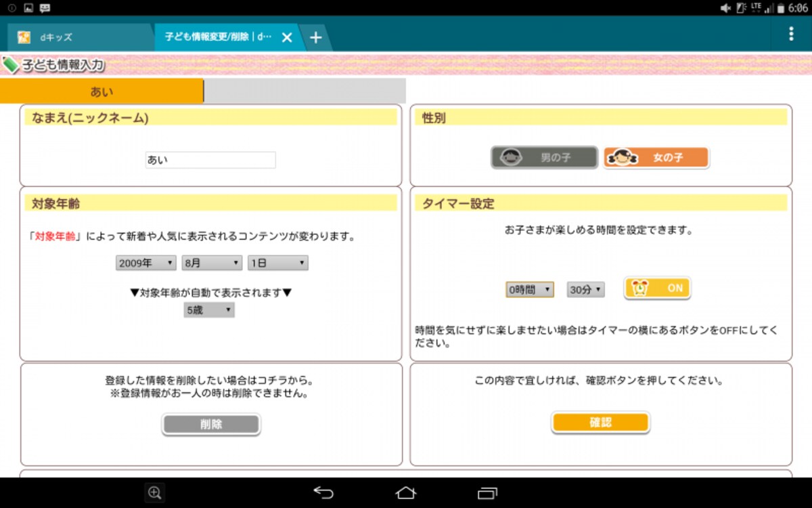Open the 1日 birth day dropdown
Viewport: 812px width, 508px height.
click(x=278, y=263)
